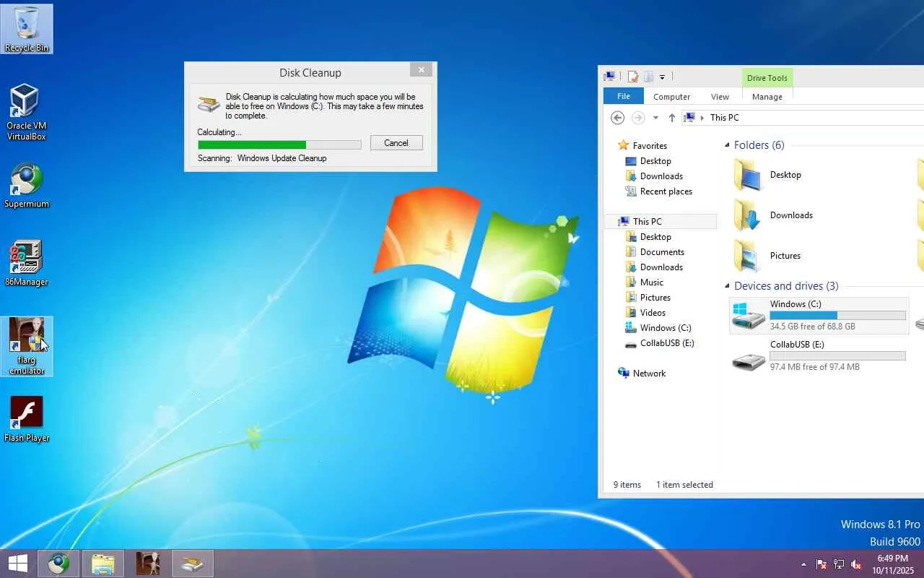The image size is (924, 578).
Task: Click the Disk Cleanup calculating progress bar
Action: (279, 144)
